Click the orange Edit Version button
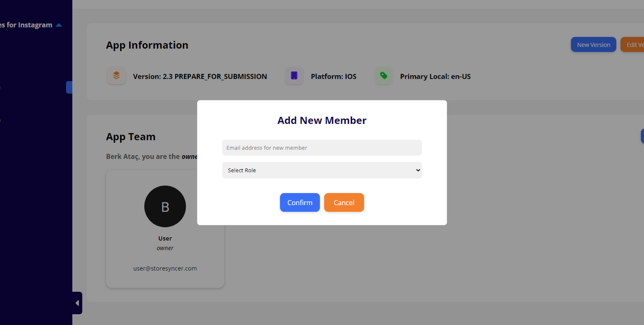The height and width of the screenshot is (325, 644). click(633, 45)
